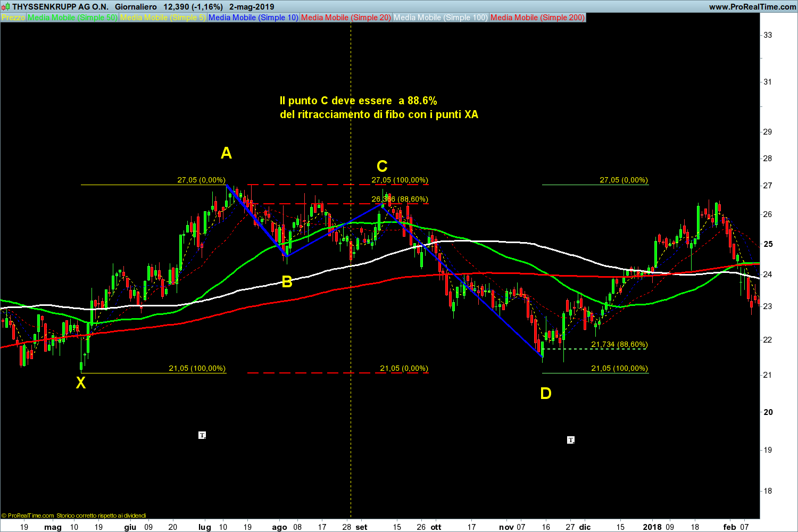The image size is (798, 532).
Task: Click the mag month label on time axis
Action: coord(53,527)
